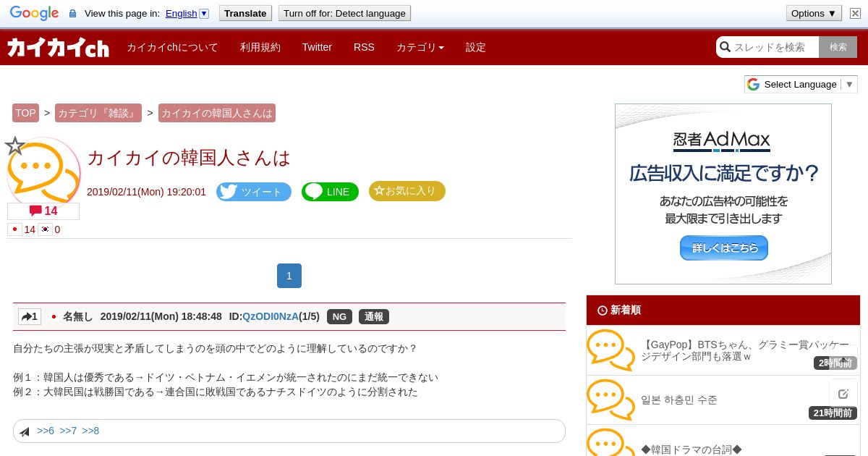Click the English language link
The image size is (868, 456).
coord(182,13)
